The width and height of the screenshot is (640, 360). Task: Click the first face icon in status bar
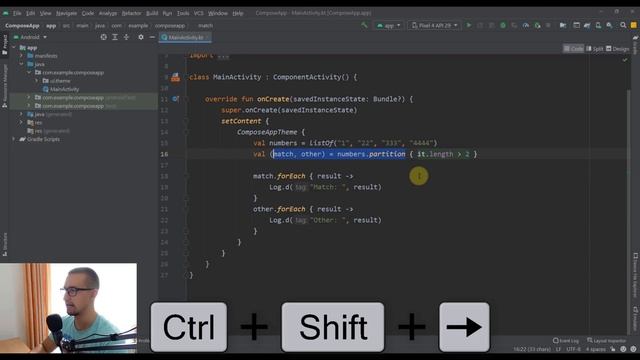[623, 349]
